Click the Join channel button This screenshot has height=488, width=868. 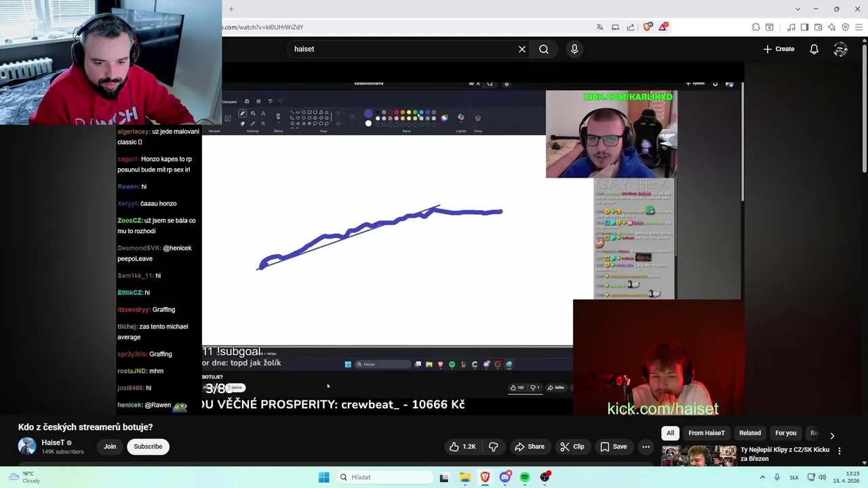[x=110, y=447]
